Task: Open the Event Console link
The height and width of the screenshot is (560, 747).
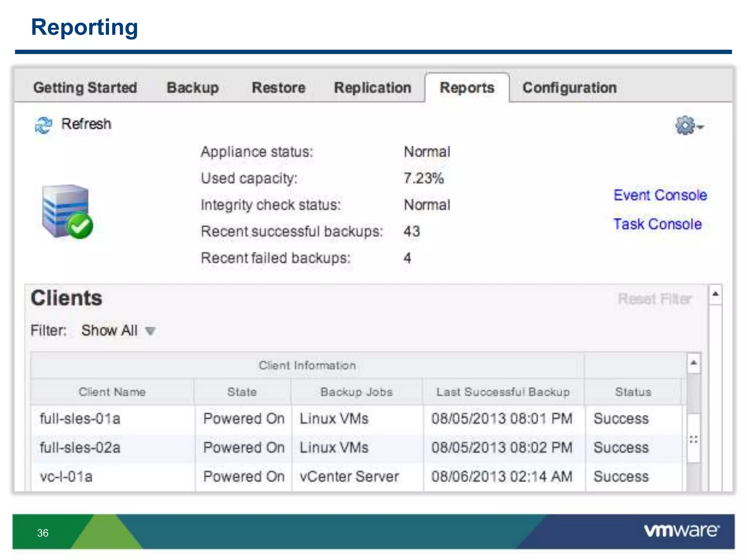Action: 660,195
